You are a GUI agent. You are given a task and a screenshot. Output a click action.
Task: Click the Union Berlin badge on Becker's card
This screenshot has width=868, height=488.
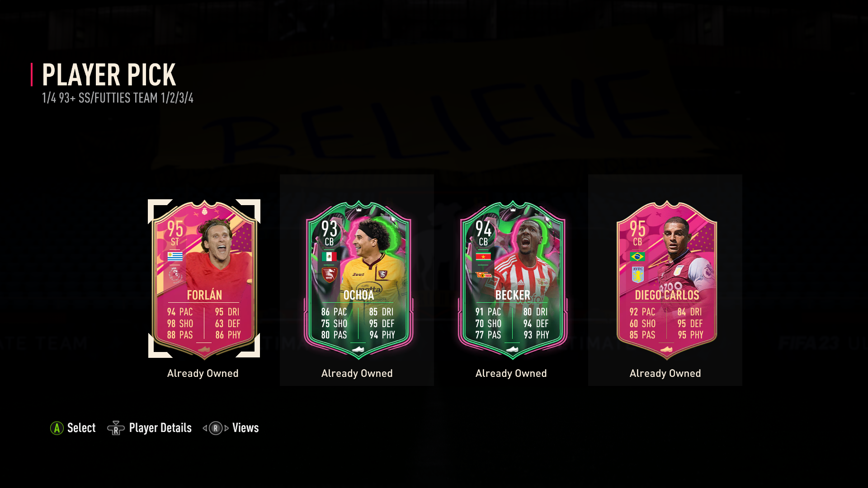pos(484,275)
